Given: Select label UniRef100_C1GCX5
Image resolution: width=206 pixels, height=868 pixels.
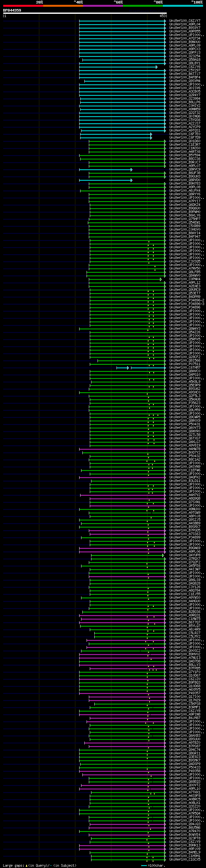Looking at the screenshot, I should 185,860.
